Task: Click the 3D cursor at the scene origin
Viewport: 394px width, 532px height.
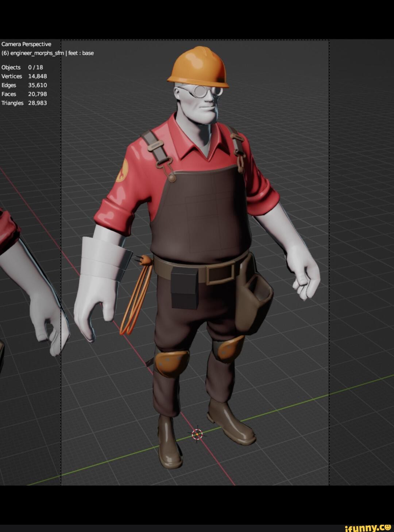Action: [197, 434]
